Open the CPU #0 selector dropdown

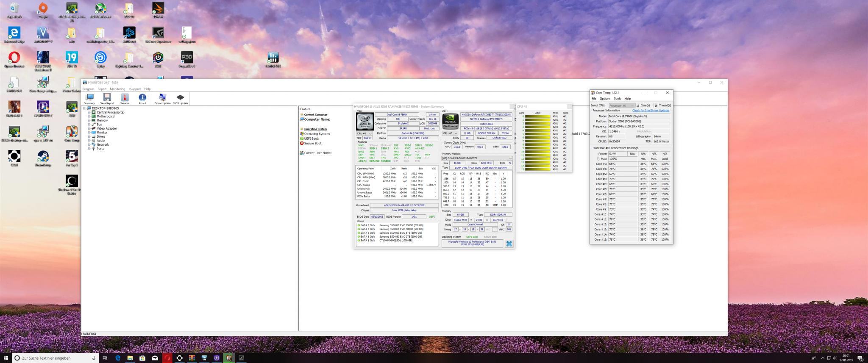364,134
